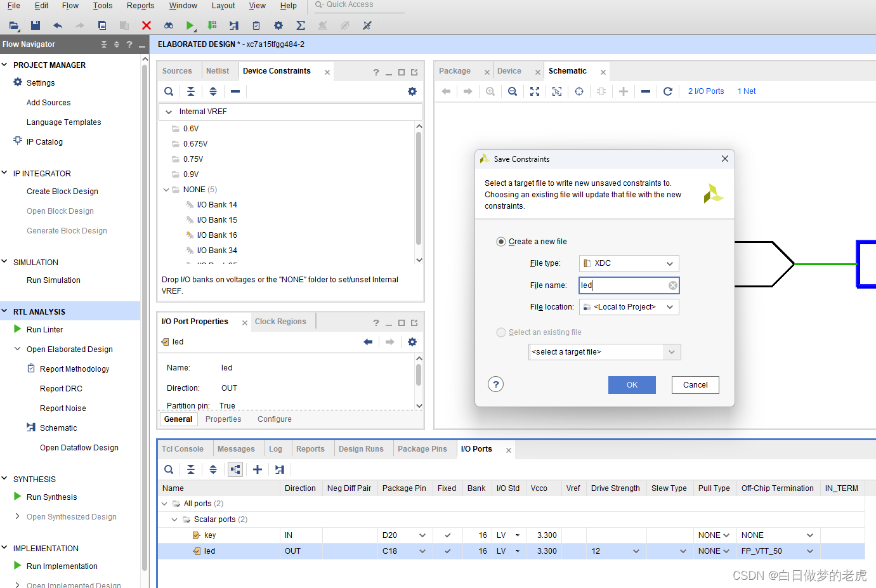Open Off-Chip Termination dropdown for key
This screenshot has width=876, height=588.
(810, 535)
